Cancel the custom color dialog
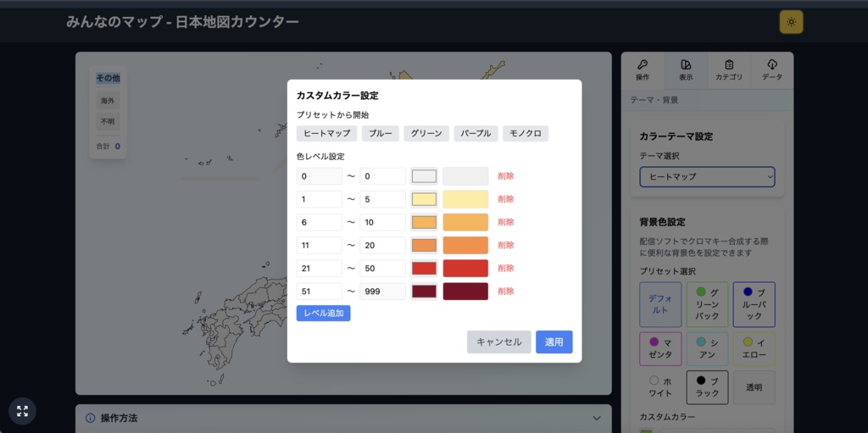The image size is (868, 433). point(498,341)
